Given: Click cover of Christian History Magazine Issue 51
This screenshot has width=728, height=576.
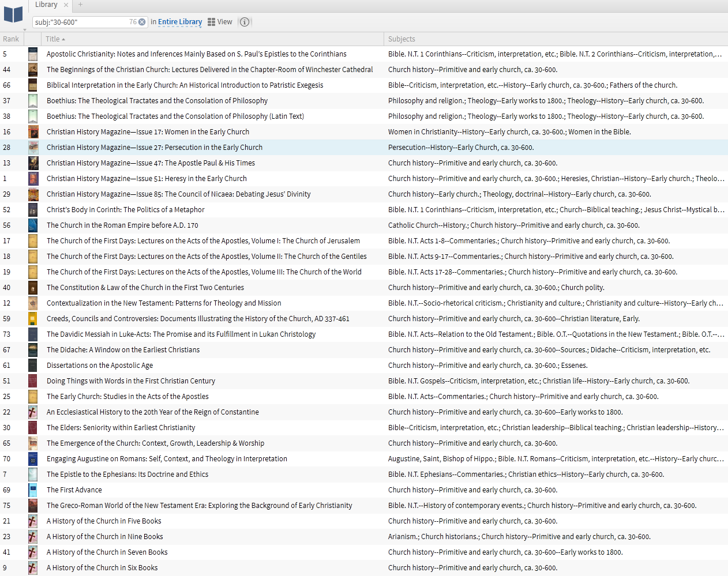Looking at the screenshot, I should point(33,179).
